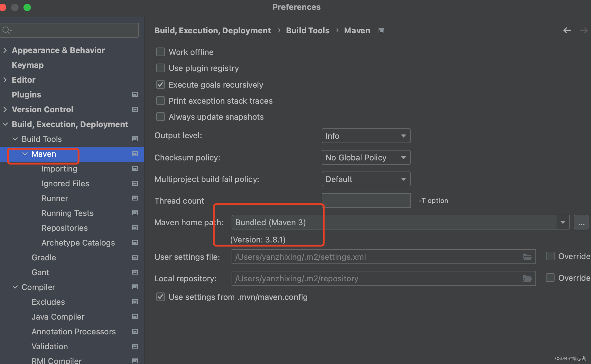
Task: Collapse Build, Execution, Deployment section
Action: (5, 124)
